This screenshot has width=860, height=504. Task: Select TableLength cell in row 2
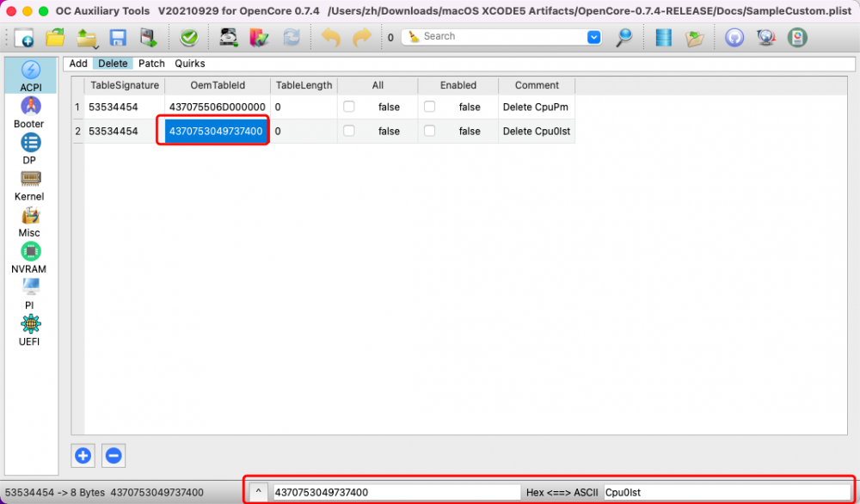point(304,131)
